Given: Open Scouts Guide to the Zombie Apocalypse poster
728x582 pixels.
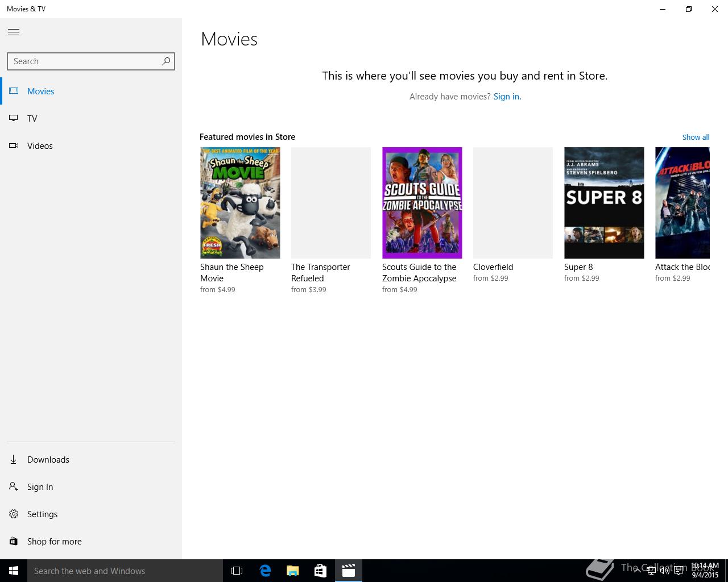Looking at the screenshot, I should pos(422,203).
